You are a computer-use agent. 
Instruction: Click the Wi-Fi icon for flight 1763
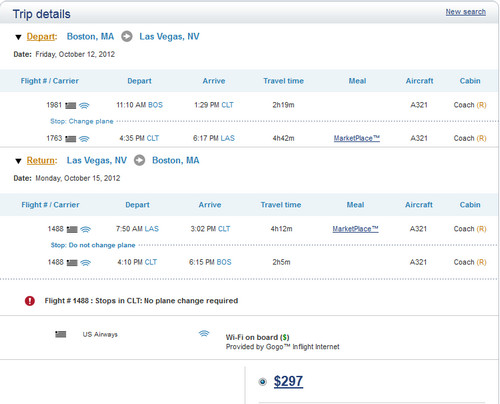(84, 139)
